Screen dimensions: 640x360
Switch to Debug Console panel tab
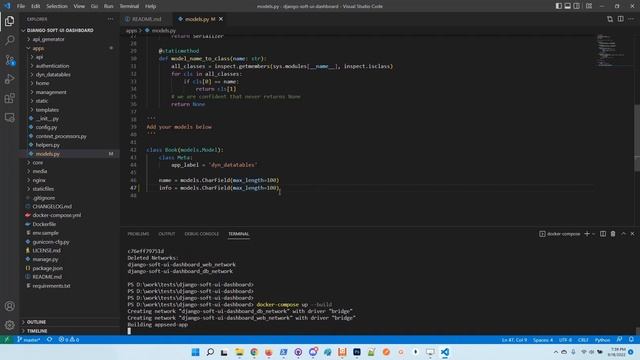tap(202, 234)
